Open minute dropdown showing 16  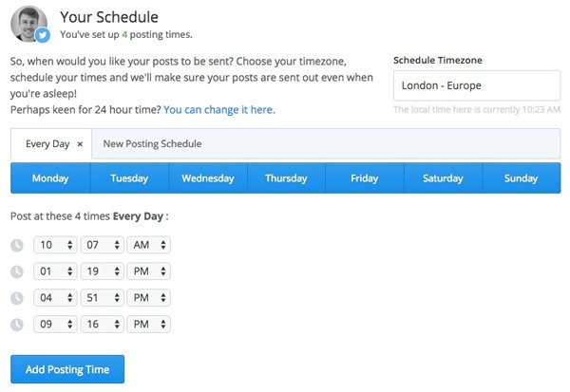coord(103,324)
